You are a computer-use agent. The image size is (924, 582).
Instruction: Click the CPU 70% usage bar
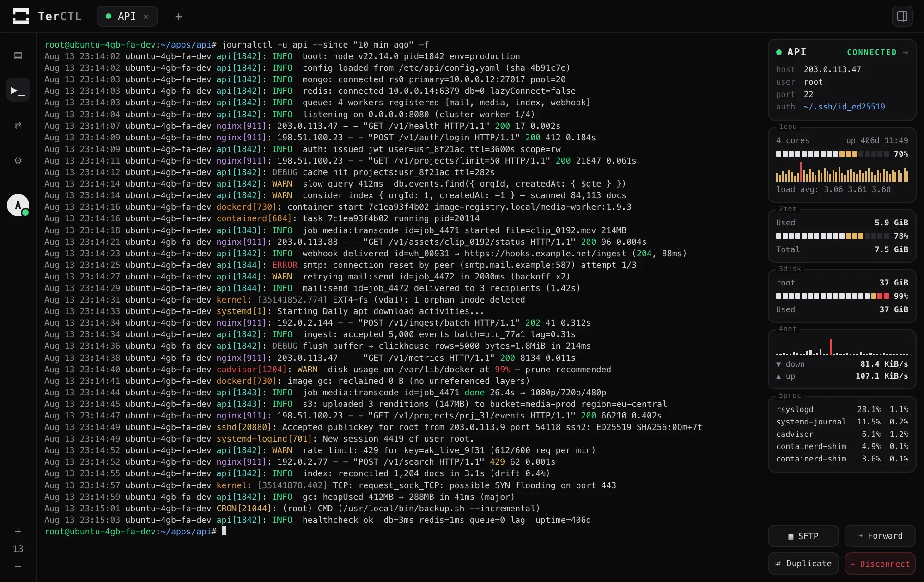[832, 154]
